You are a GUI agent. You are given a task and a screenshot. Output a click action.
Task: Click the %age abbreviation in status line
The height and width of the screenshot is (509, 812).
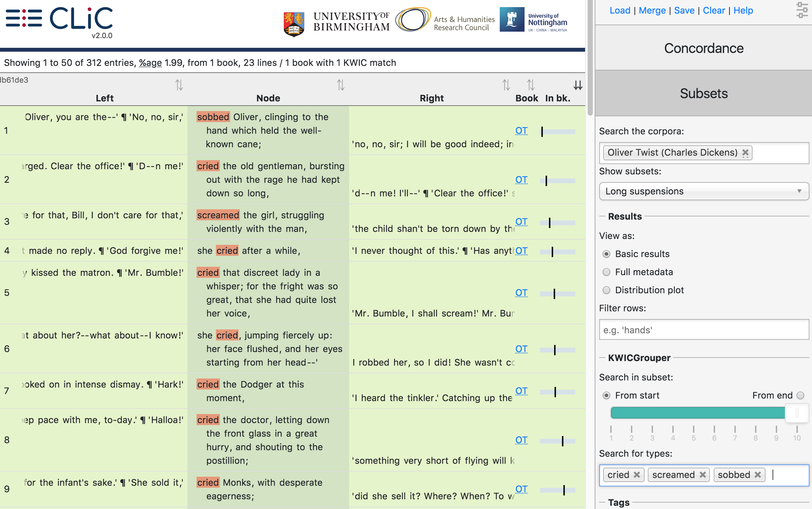[x=150, y=63]
